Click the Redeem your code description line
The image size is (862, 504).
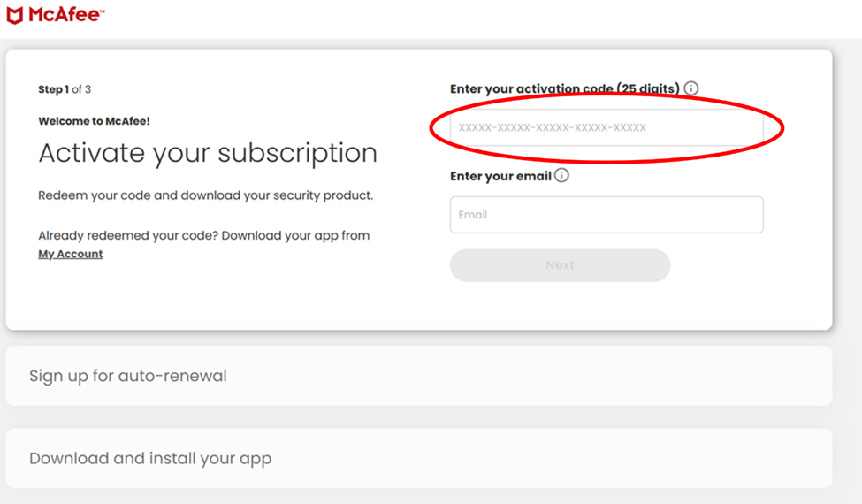click(x=205, y=195)
